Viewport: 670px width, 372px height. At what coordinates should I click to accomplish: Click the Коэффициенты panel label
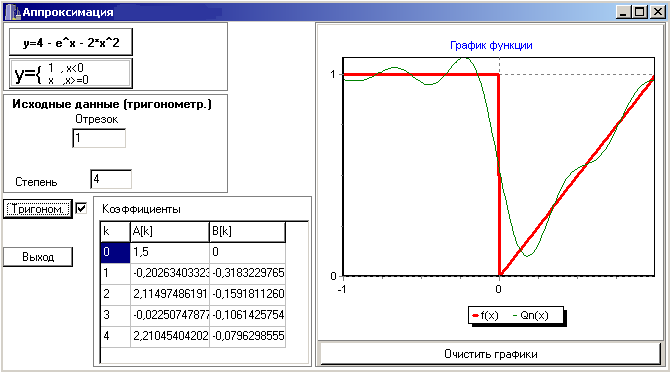point(141,209)
